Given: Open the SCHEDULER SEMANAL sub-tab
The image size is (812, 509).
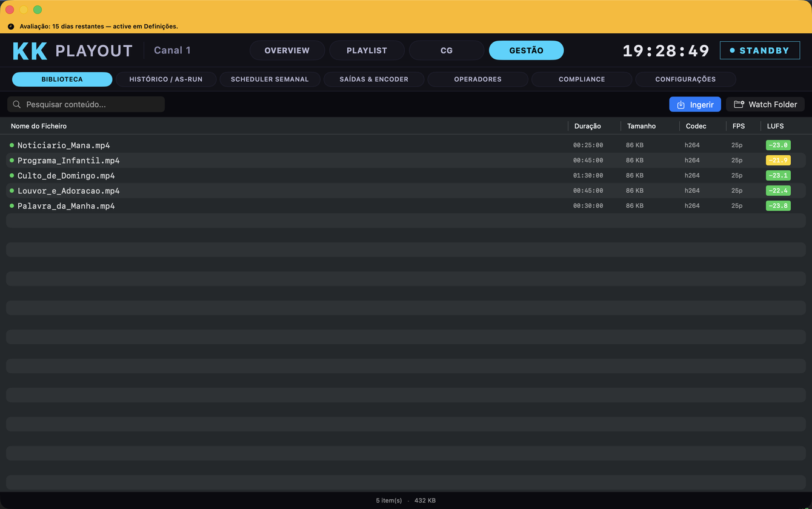Looking at the screenshot, I should [270, 79].
